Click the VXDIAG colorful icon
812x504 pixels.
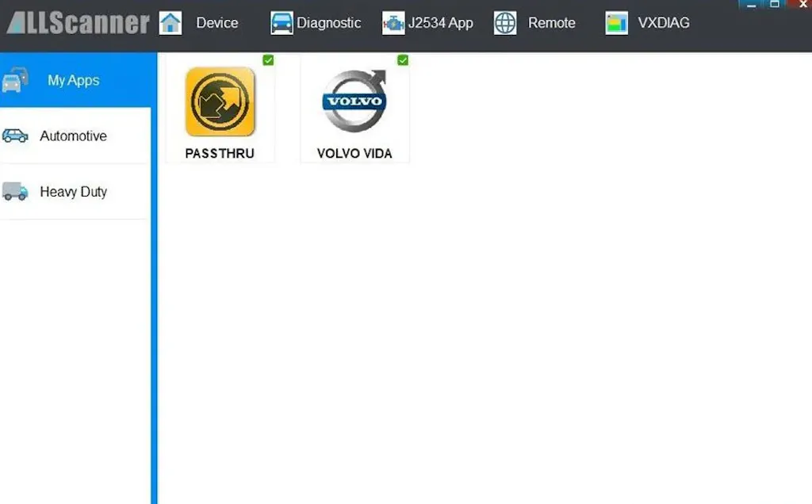(617, 23)
